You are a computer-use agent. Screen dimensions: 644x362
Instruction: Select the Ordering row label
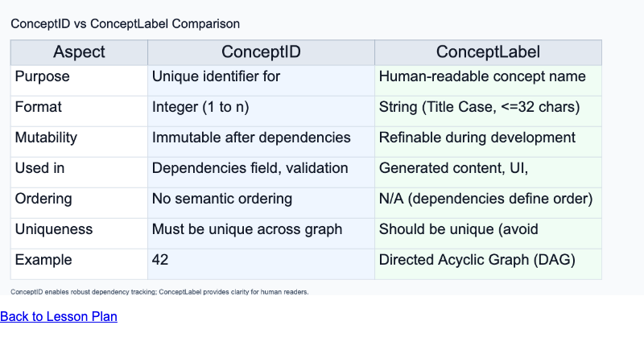(x=43, y=199)
